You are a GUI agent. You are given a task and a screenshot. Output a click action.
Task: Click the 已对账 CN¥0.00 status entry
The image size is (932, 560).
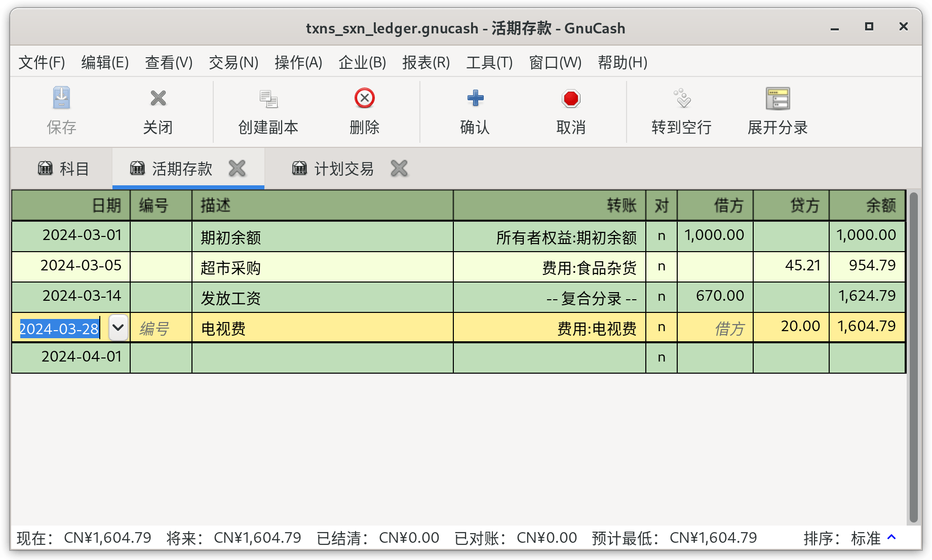[x=516, y=538]
